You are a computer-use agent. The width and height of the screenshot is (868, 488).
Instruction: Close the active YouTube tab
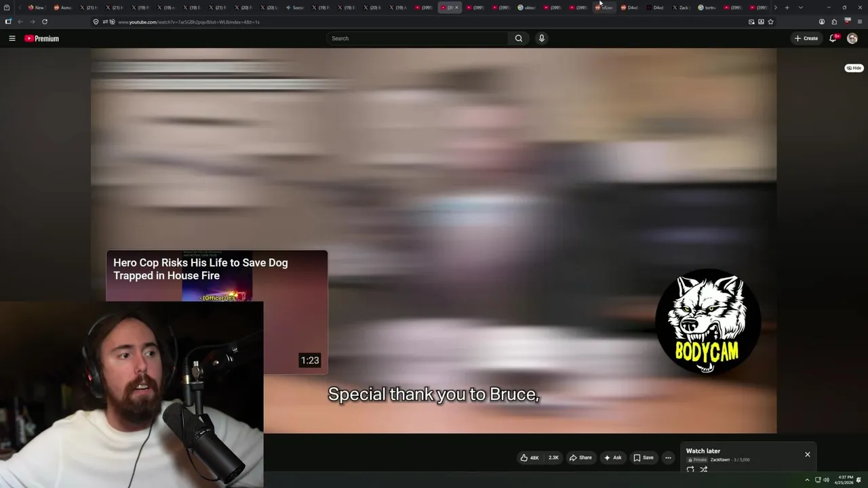coord(456,7)
